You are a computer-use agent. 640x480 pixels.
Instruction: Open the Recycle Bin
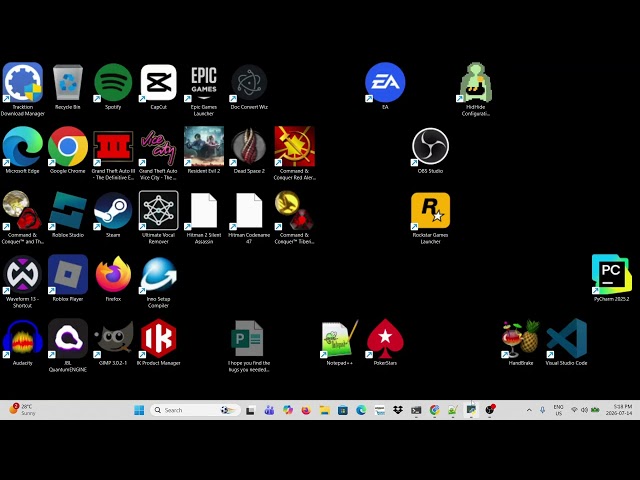pyautogui.click(x=68, y=87)
